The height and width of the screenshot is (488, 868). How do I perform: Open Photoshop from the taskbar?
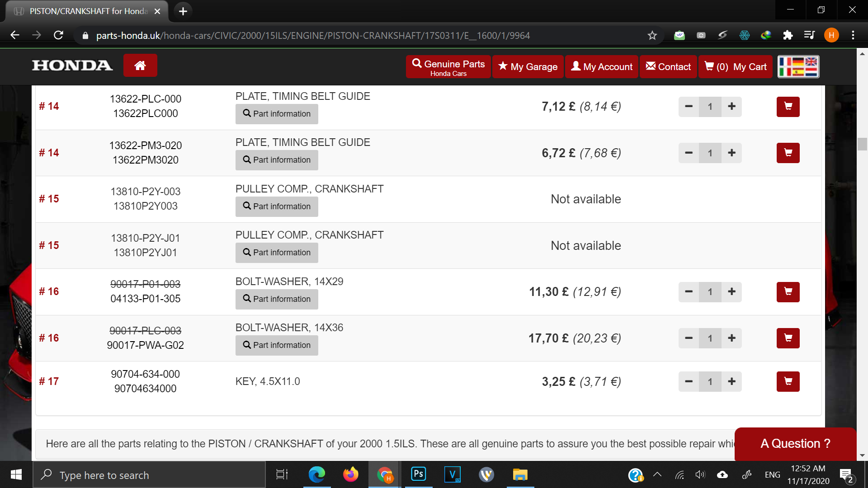click(418, 474)
